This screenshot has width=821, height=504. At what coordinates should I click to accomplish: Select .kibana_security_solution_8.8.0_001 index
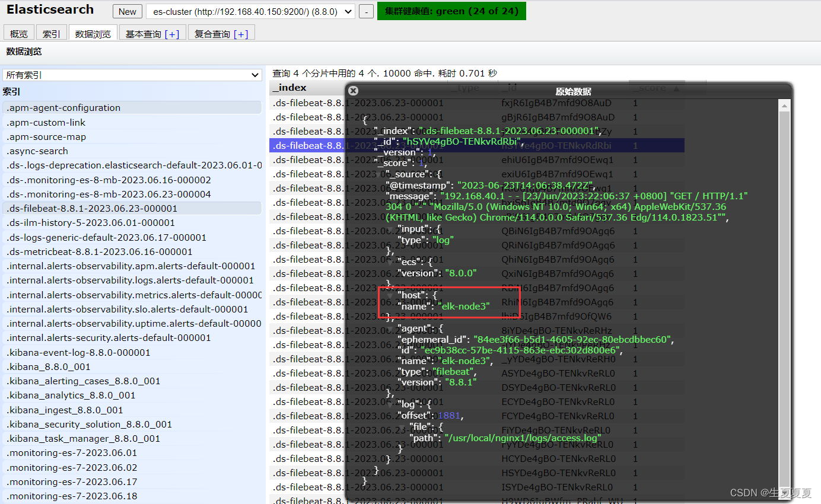(x=132, y=424)
